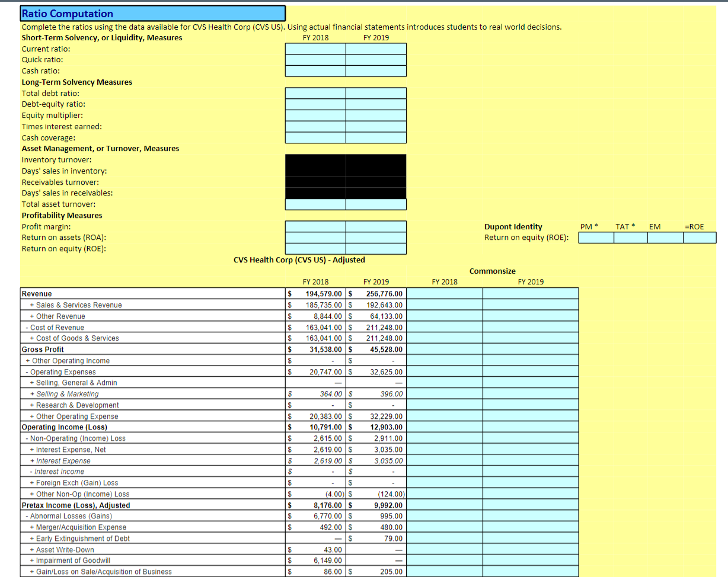This screenshot has width=728, height=577.
Task: Select the Cash coverage FY 2019 cell
Action: 376,137
